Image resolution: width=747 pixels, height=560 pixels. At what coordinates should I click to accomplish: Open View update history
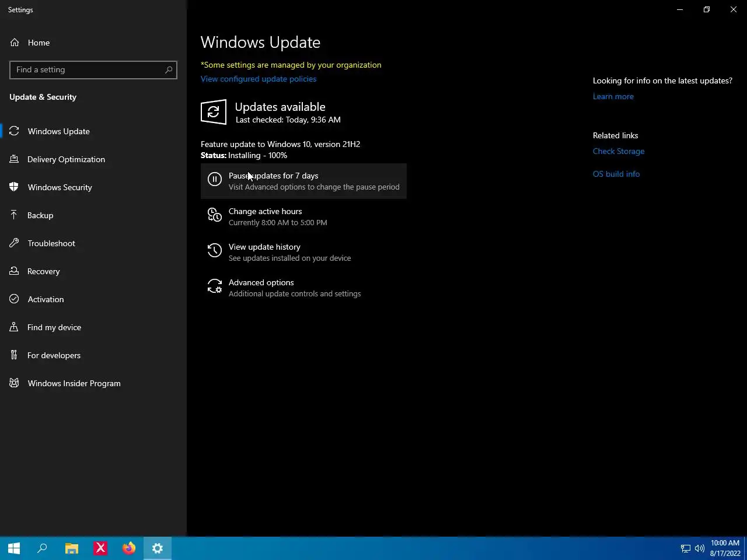(x=303, y=252)
